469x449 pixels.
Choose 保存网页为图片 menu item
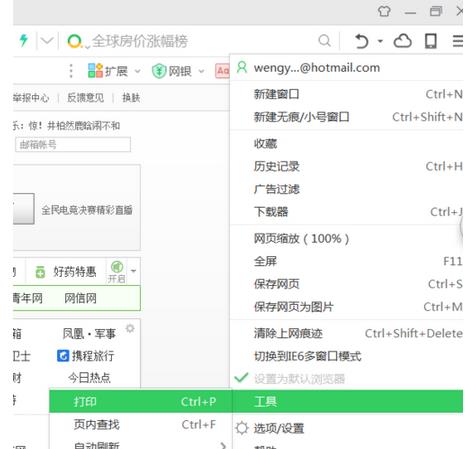347,307
